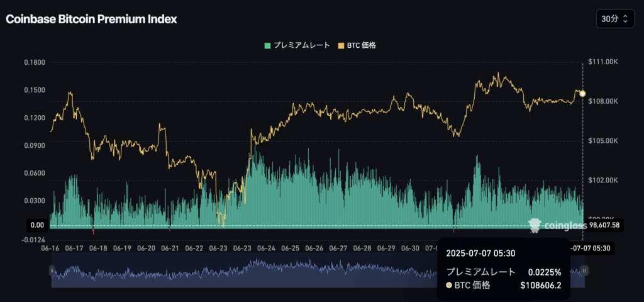Click the 0.0300 left axis label
This screenshot has height=302, width=644.
click(x=35, y=201)
